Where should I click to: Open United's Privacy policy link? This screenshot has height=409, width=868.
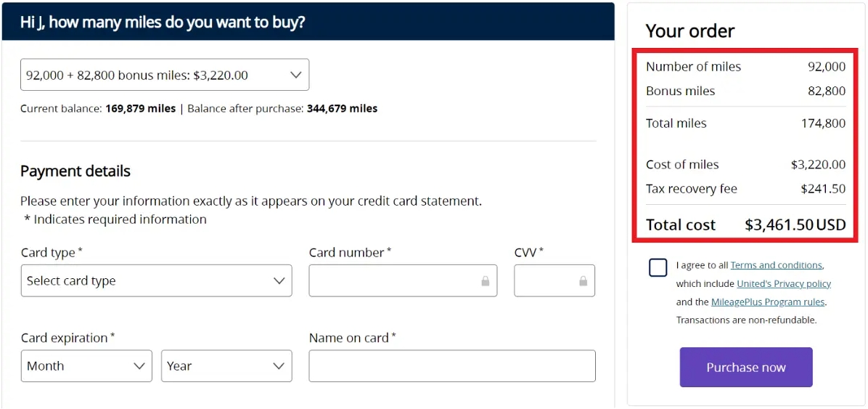pos(784,284)
